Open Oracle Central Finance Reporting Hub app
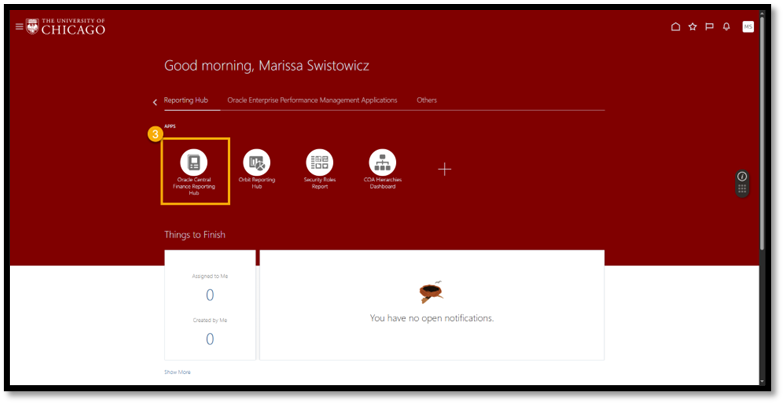The image size is (784, 403). tap(194, 172)
